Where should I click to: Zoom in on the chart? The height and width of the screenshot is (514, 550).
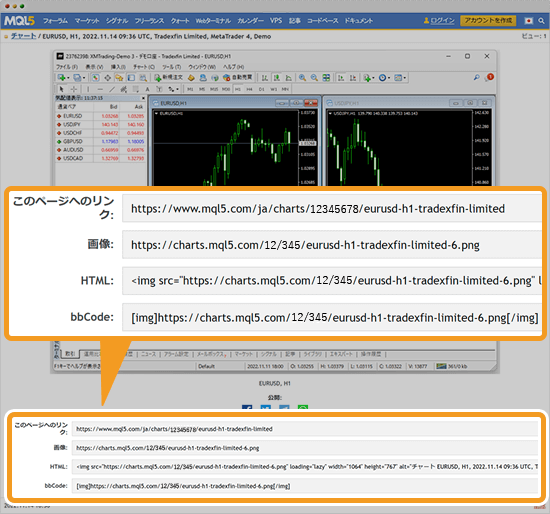302,78
